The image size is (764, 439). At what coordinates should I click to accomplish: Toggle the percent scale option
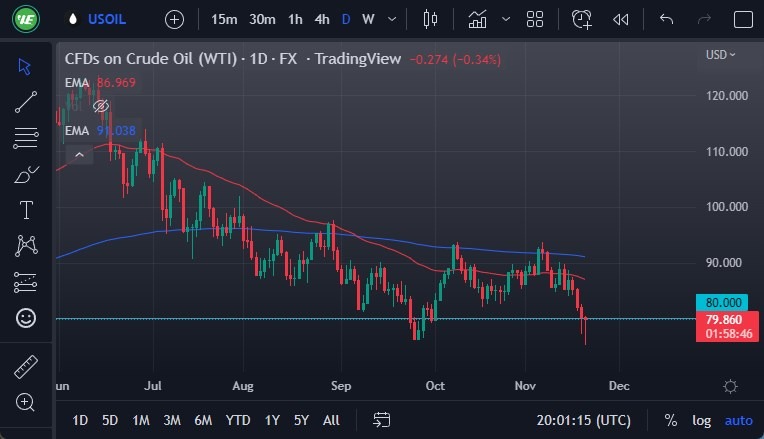coord(670,420)
